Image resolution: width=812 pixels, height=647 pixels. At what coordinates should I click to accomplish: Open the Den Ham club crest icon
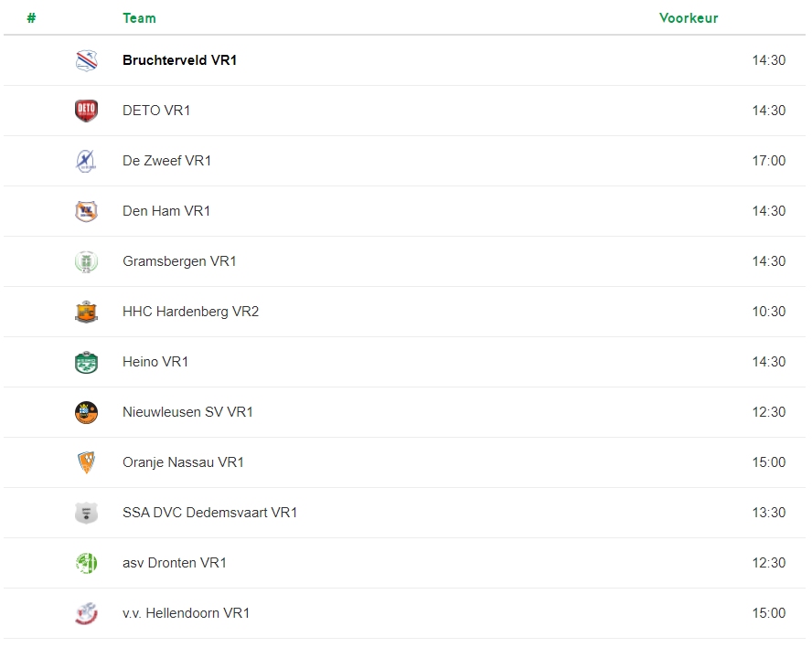[86, 211]
